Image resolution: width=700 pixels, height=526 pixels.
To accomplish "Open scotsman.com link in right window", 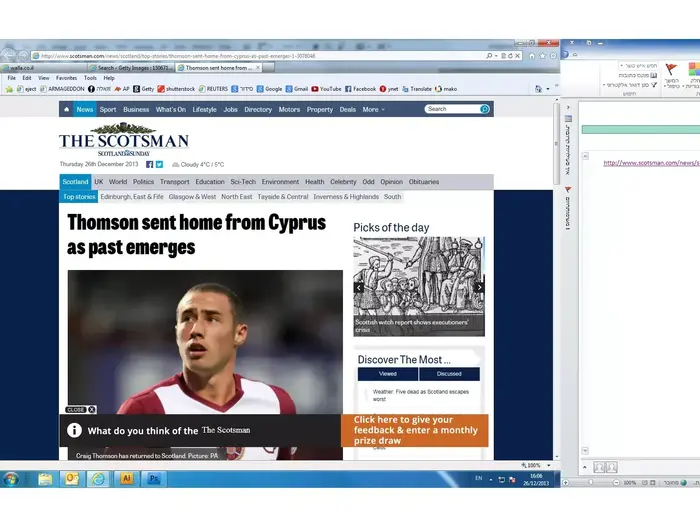I will click(651, 163).
